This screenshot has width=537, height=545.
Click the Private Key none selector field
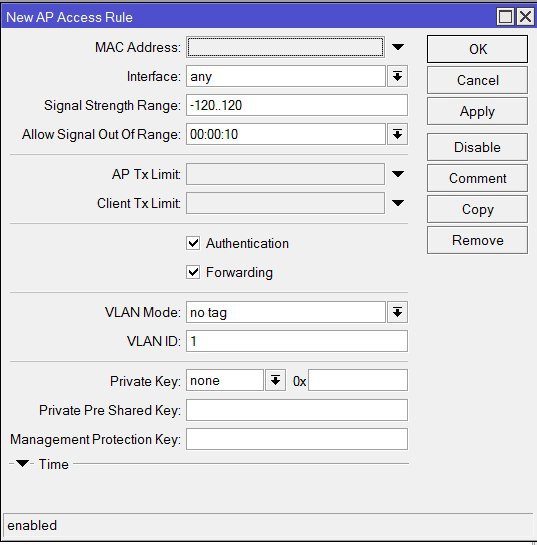[x=225, y=381]
